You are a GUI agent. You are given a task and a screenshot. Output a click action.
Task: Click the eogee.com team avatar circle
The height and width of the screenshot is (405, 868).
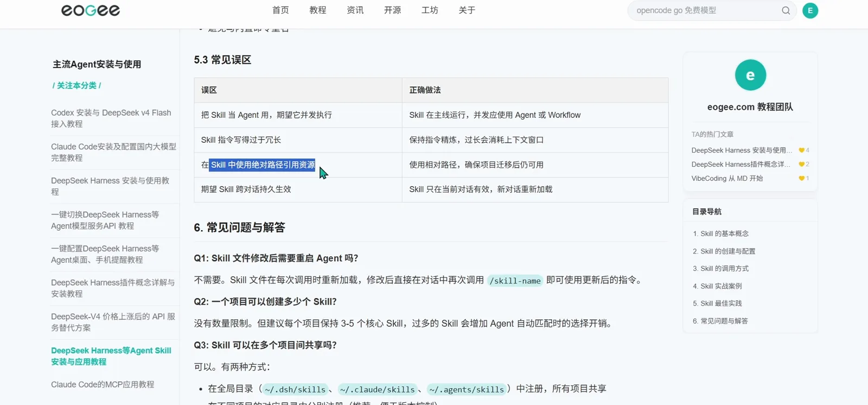tap(750, 75)
